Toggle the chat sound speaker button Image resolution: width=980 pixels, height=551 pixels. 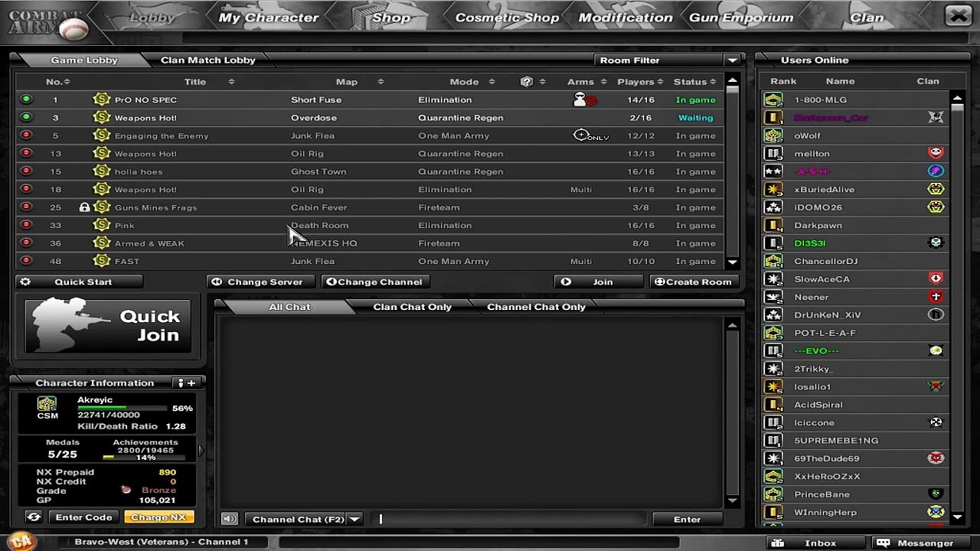[229, 519]
